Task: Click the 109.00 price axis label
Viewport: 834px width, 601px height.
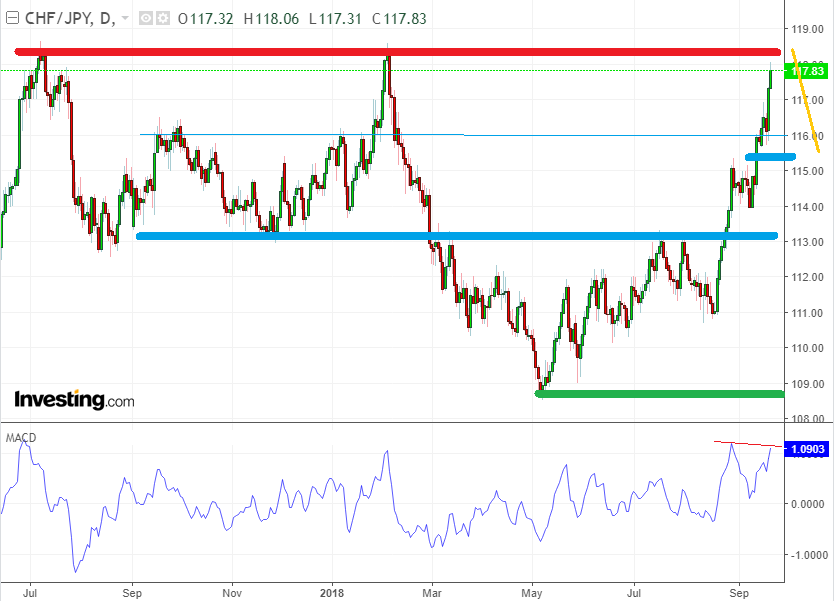Action: point(807,384)
